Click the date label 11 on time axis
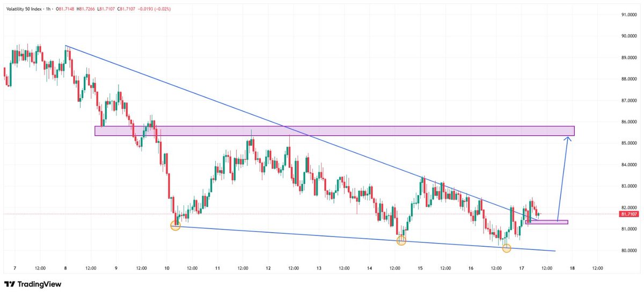 click(217, 268)
